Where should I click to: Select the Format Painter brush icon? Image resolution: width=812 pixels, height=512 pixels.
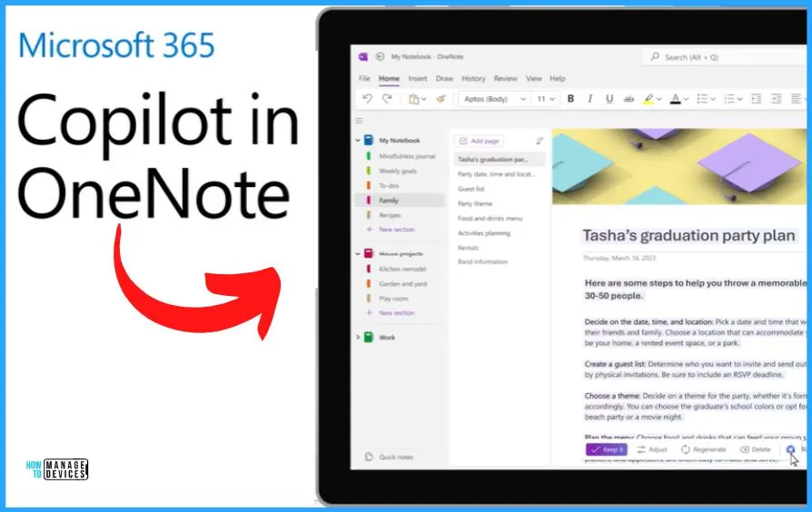[x=441, y=98]
